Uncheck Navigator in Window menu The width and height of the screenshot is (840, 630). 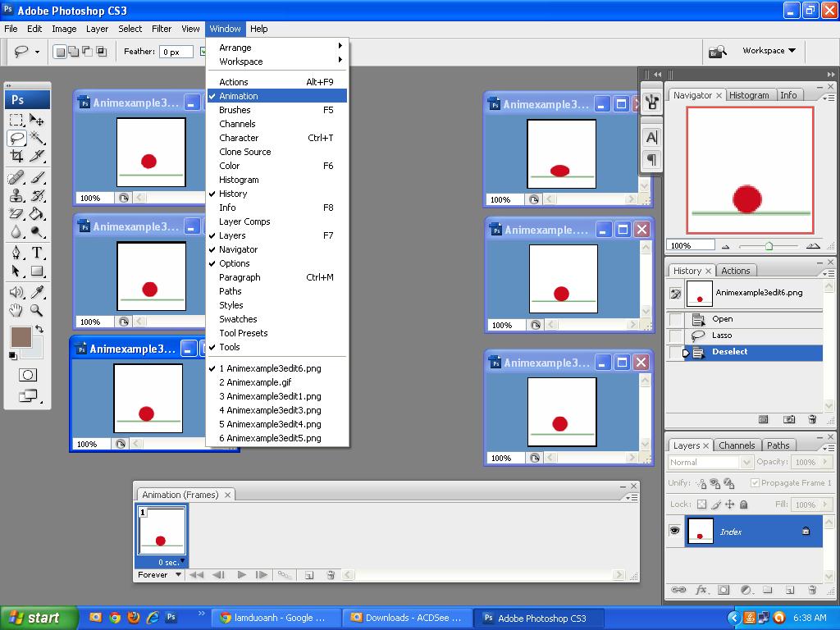pyautogui.click(x=277, y=249)
